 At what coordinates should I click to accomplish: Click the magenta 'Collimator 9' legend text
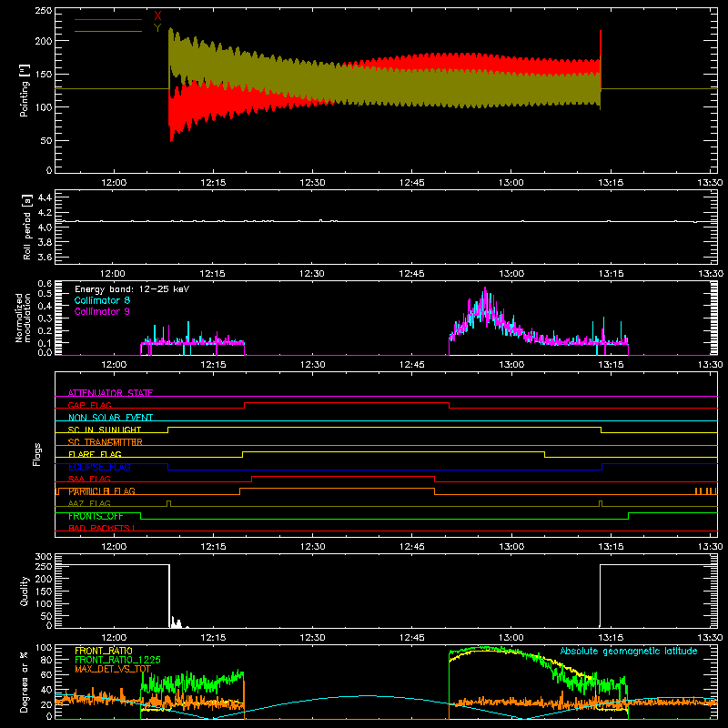102,311
